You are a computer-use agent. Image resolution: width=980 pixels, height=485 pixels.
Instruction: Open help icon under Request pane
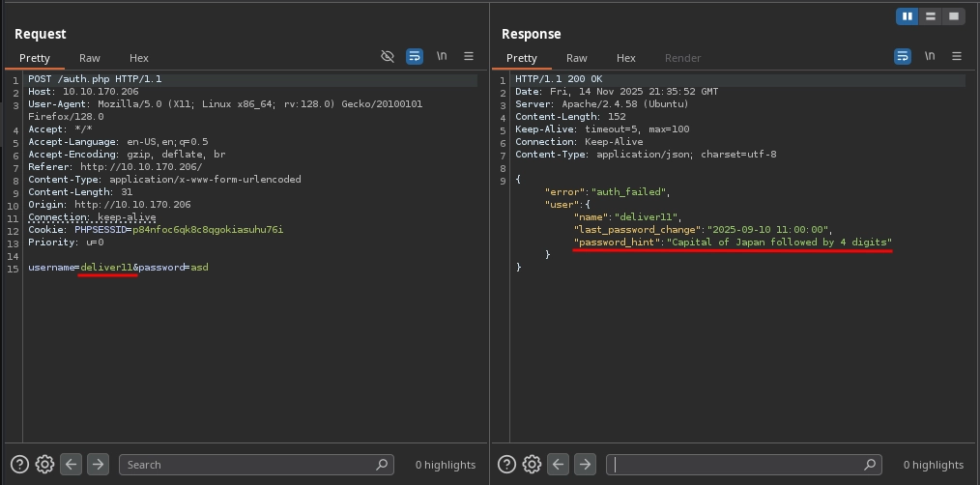point(19,465)
